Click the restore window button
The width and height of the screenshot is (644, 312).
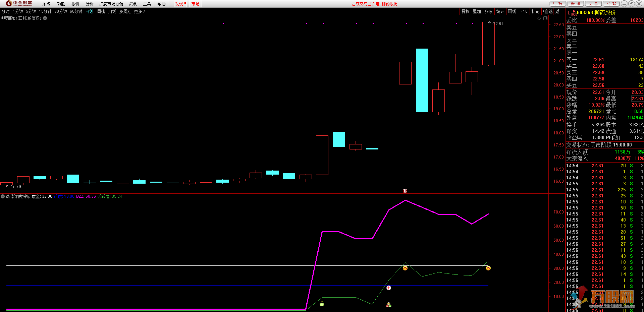(631, 4)
